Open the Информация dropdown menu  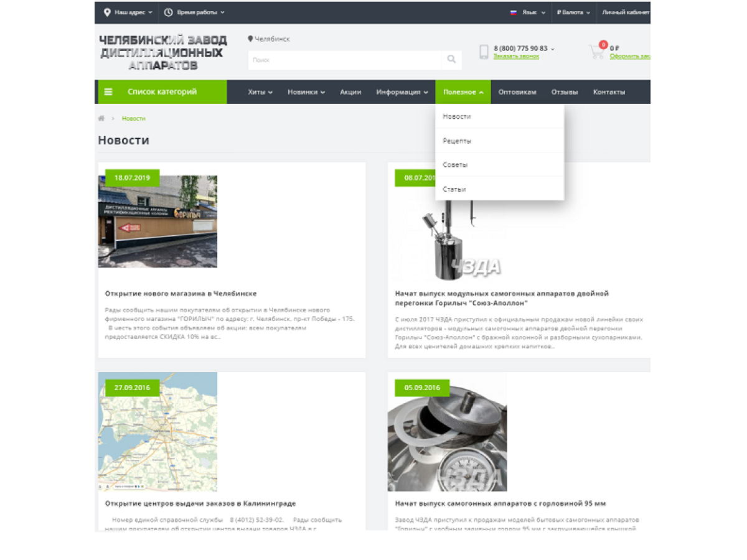(402, 92)
